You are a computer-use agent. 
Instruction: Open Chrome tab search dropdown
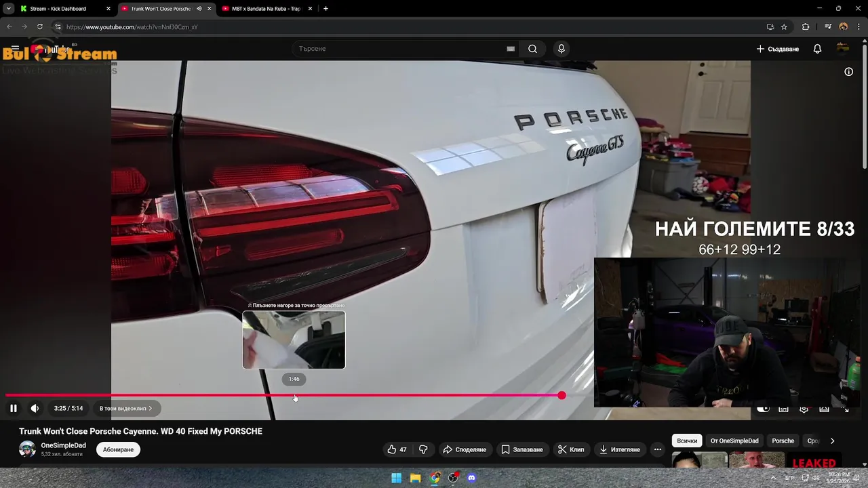click(8, 9)
